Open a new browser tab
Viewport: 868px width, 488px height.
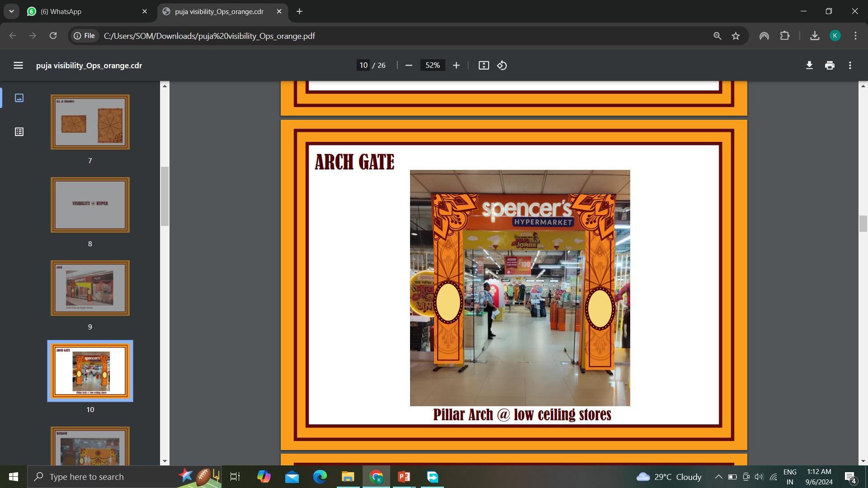point(299,11)
